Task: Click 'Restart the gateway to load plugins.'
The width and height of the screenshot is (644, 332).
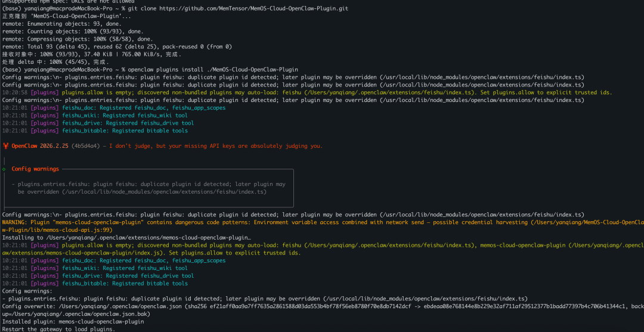Action: 58,329
